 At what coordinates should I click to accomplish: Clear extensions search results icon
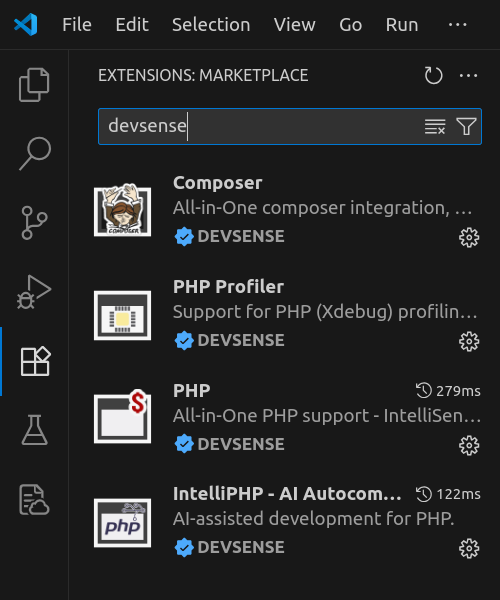[435, 126]
